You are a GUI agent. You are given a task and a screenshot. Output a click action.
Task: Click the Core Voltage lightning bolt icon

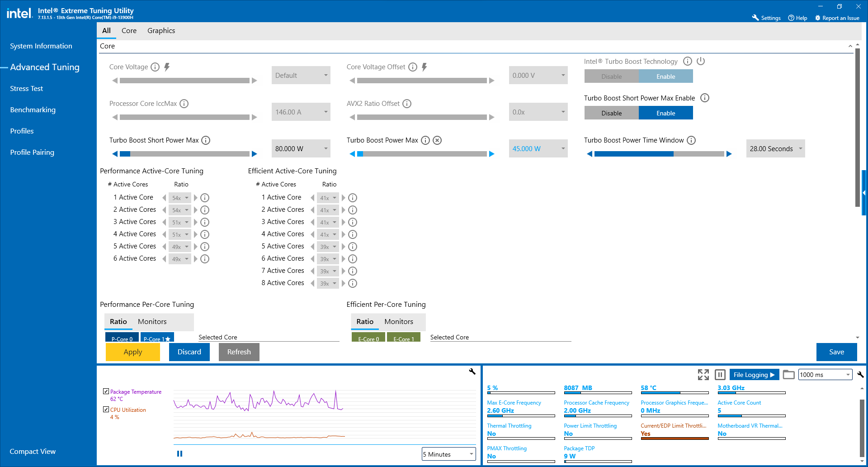pyautogui.click(x=167, y=67)
